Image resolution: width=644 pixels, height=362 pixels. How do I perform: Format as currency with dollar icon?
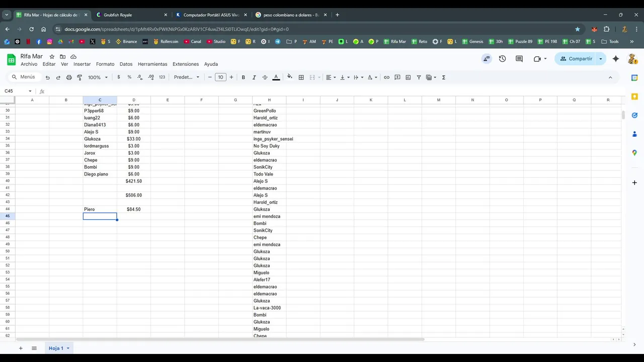(x=119, y=77)
